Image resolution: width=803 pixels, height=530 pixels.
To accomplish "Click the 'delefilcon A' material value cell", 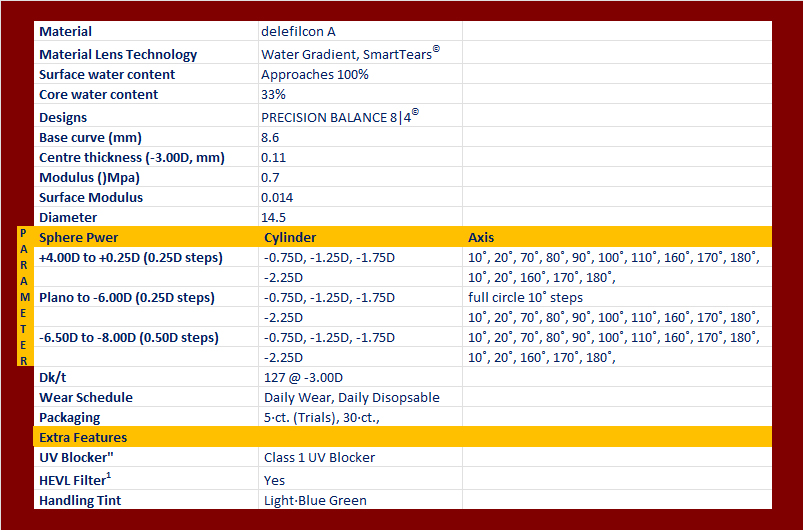I will pos(360,31).
